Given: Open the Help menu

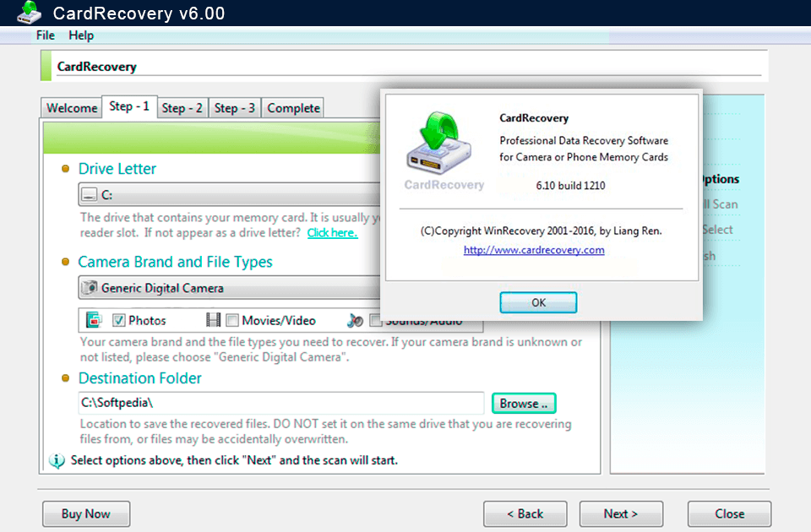Looking at the screenshot, I should click(x=81, y=35).
